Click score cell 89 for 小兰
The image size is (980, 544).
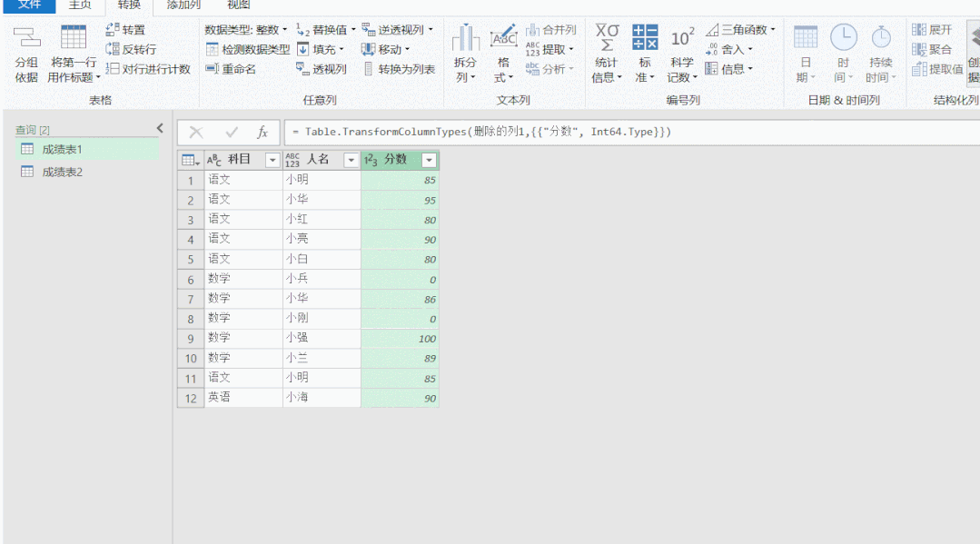click(400, 359)
